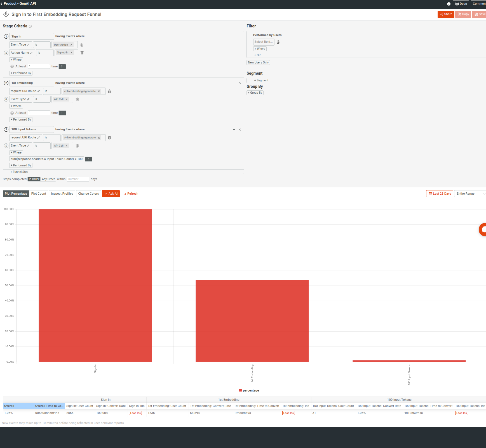The width and height of the screenshot is (486, 448).
Task: Edit Action Name field using pencil icon
Action: pos(31,53)
